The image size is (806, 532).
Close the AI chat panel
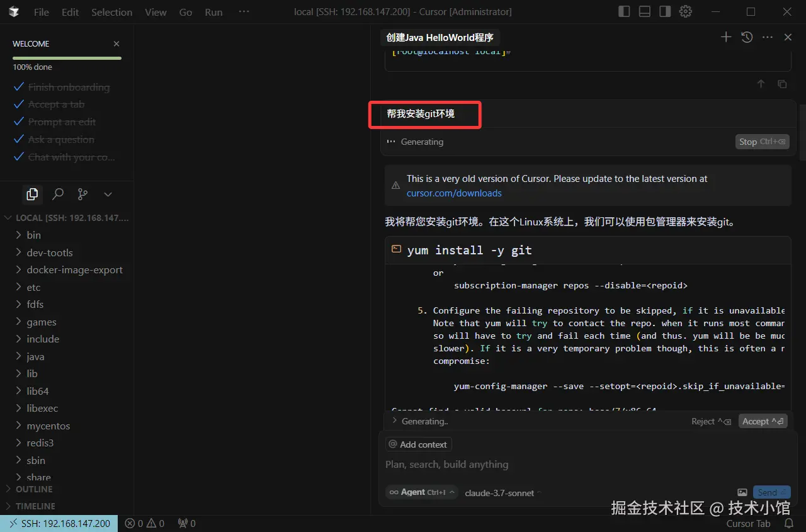(788, 37)
